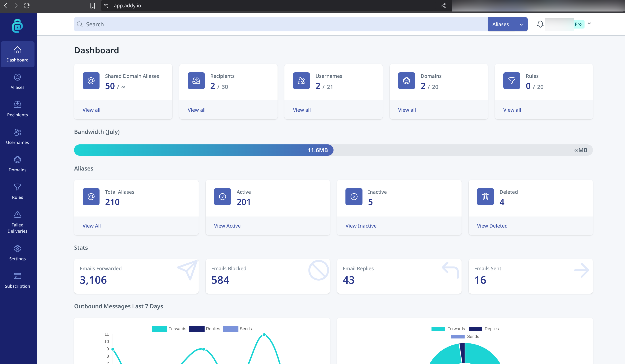The width and height of the screenshot is (625, 364).
Task: Toggle Forwards legend in the line chart
Action: click(169, 329)
